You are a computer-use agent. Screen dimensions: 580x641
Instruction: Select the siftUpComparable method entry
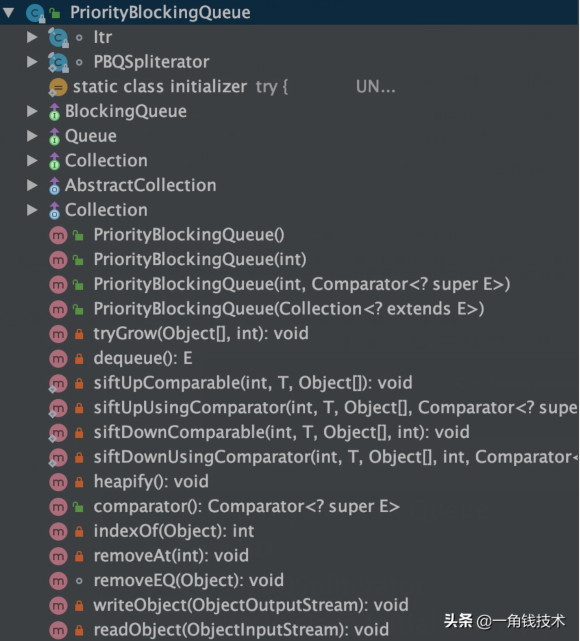click(253, 383)
